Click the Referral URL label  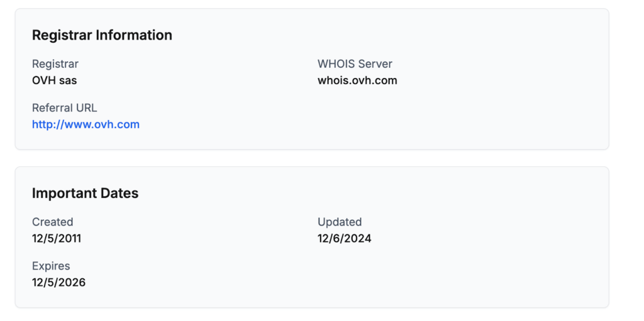[x=65, y=108]
